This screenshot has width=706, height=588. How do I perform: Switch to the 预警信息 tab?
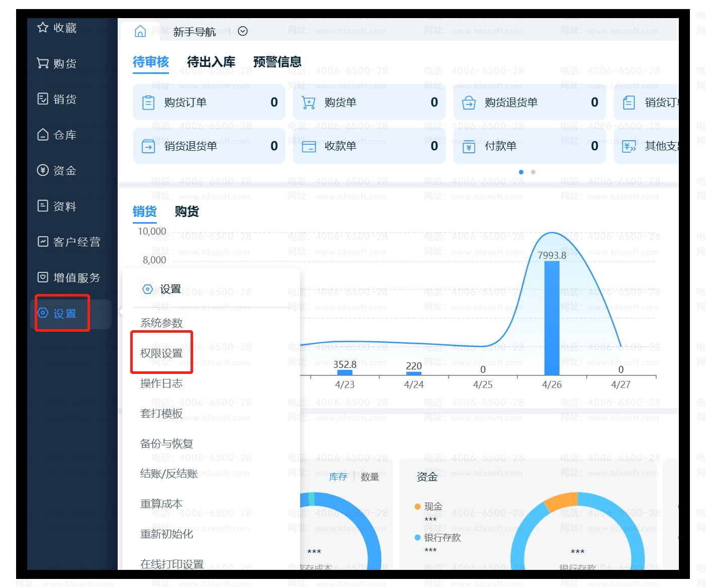coord(277,62)
